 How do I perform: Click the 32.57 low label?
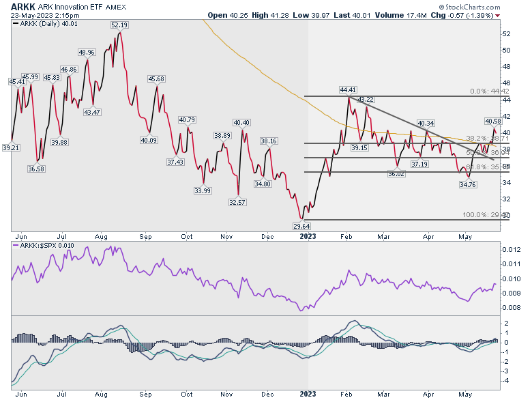(237, 203)
